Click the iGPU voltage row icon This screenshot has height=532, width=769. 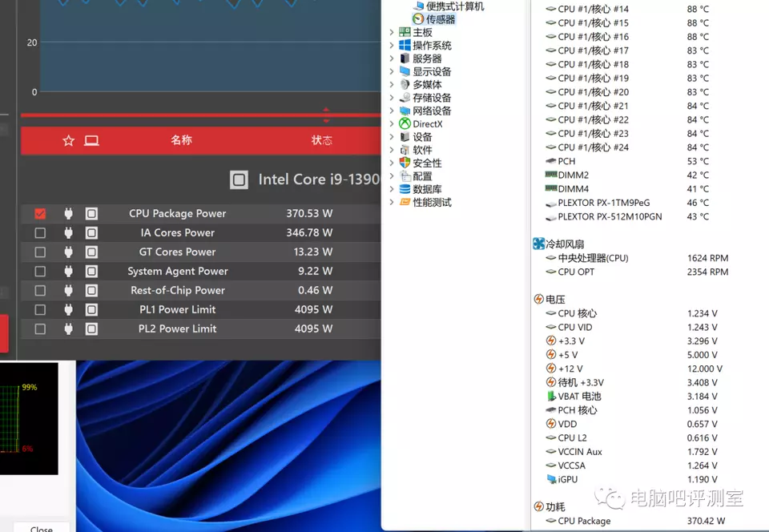pyautogui.click(x=551, y=479)
